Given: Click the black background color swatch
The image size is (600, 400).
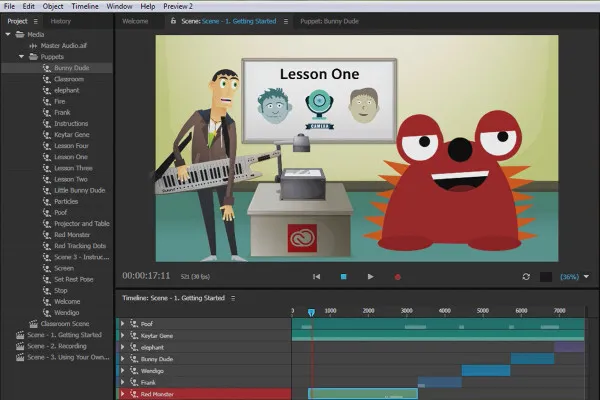Looking at the screenshot, I should [546, 276].
